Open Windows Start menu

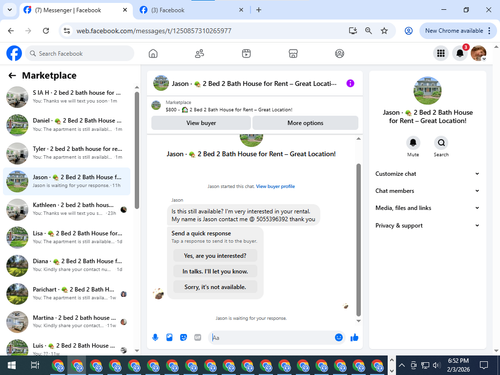pos(11,365)
